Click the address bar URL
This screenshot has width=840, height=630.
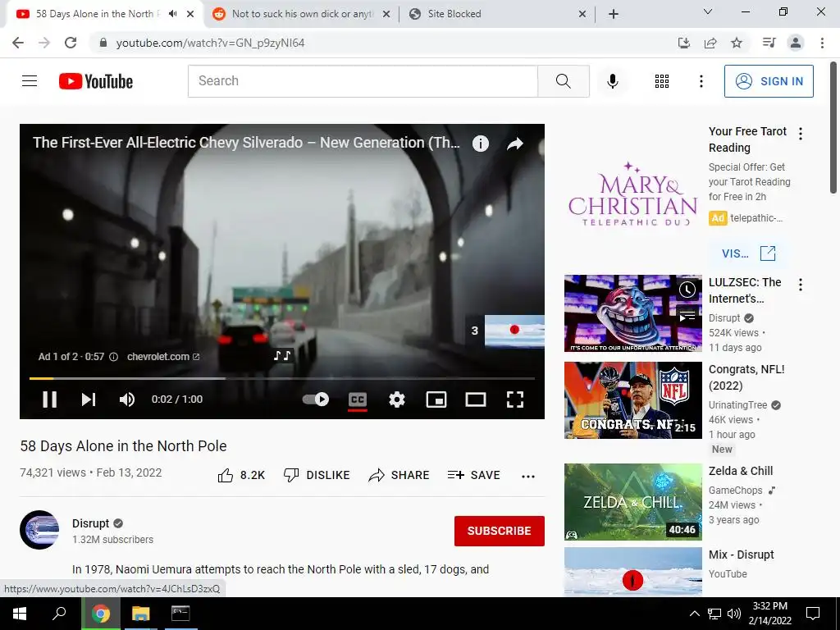coord(210,43)
